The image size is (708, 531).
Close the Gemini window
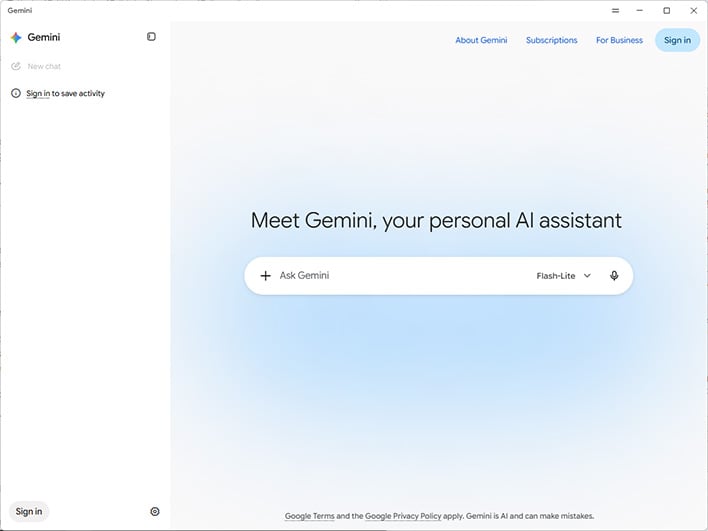coord(694,10)
